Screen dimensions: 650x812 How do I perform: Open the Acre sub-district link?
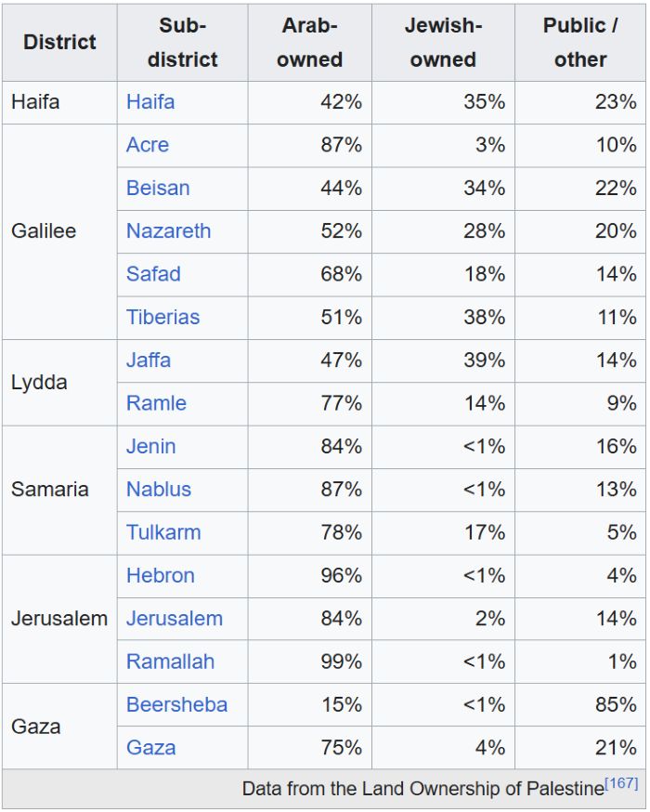[x=148, y=145]
